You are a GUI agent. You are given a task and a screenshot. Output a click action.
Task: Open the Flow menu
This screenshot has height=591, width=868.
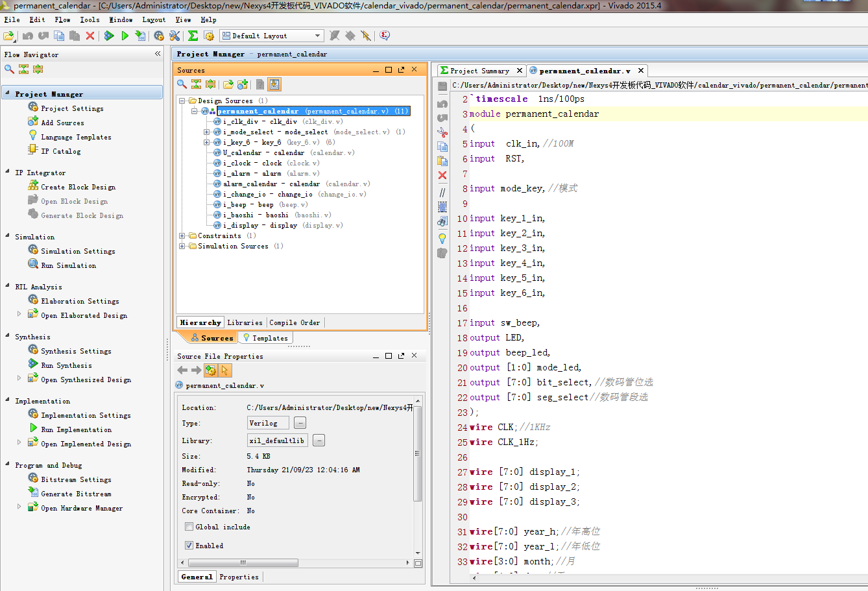62,19
